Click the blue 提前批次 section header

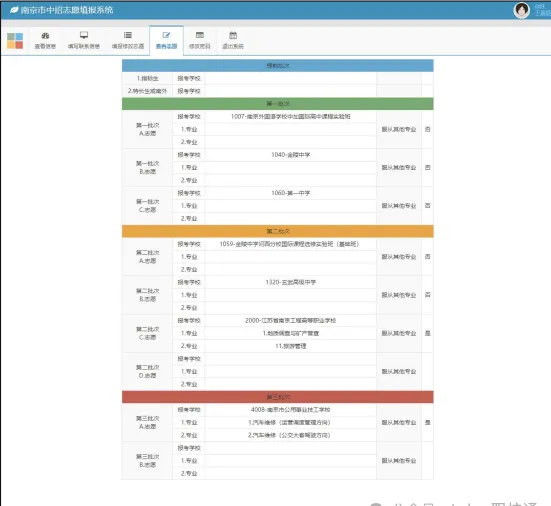pyautogui.click(x=278, y=66)
